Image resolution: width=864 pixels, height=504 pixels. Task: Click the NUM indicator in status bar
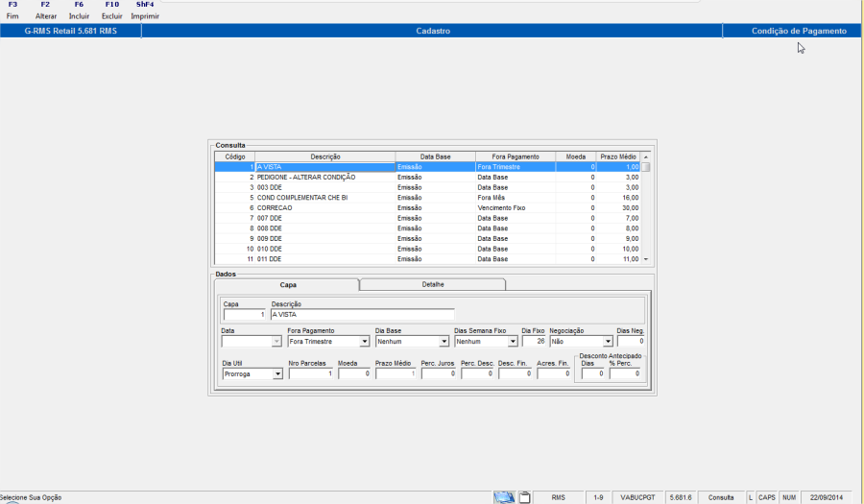click(x=789, y=497)
